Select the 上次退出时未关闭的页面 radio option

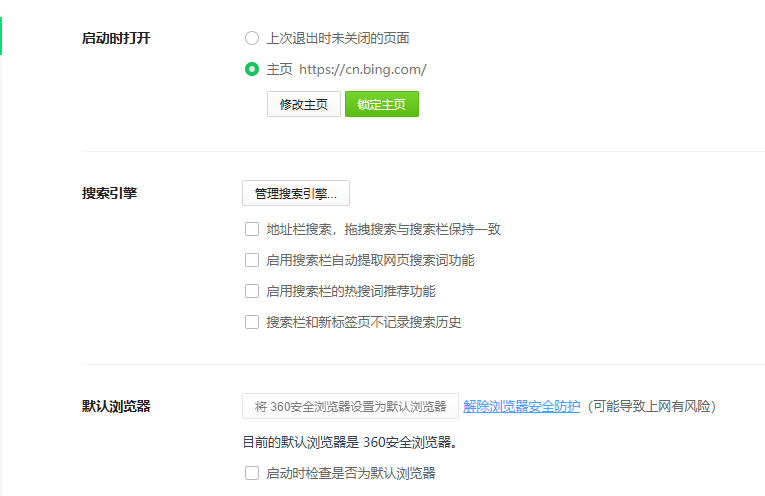[252, 39]
